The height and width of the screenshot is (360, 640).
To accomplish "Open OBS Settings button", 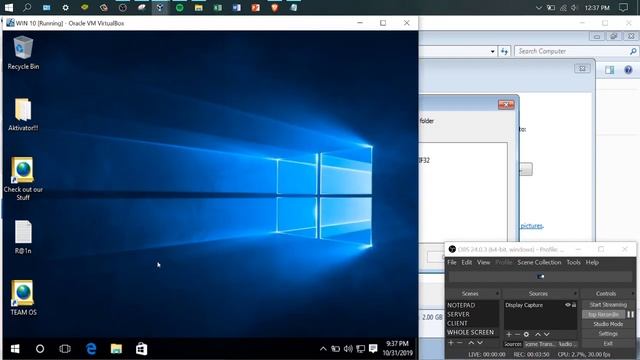I will pos(608,334).
